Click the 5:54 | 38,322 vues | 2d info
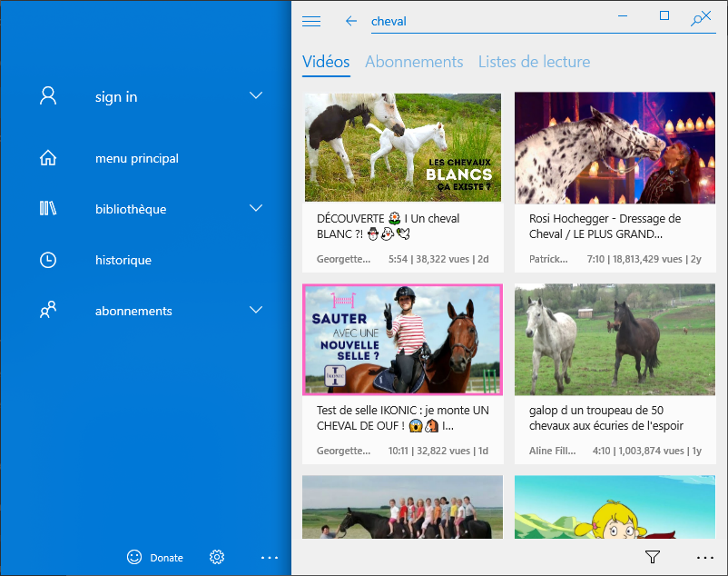Viewport: 728px width, 576px height. coord(438,259)
